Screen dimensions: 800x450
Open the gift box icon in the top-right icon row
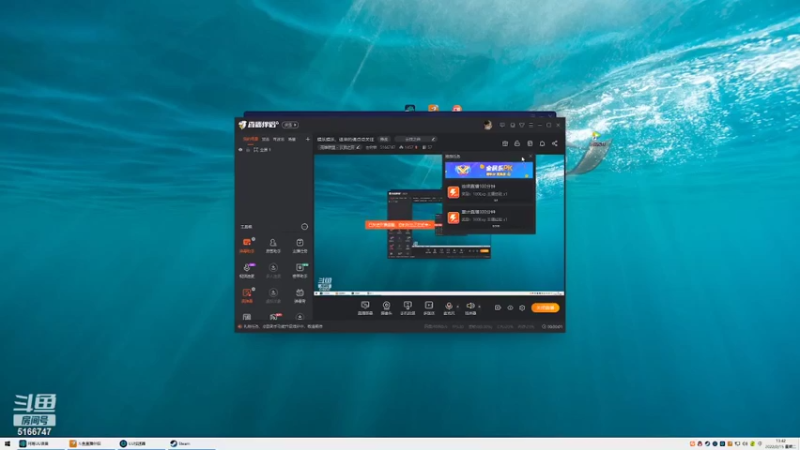pyautogui.click(x=505, y=143)
